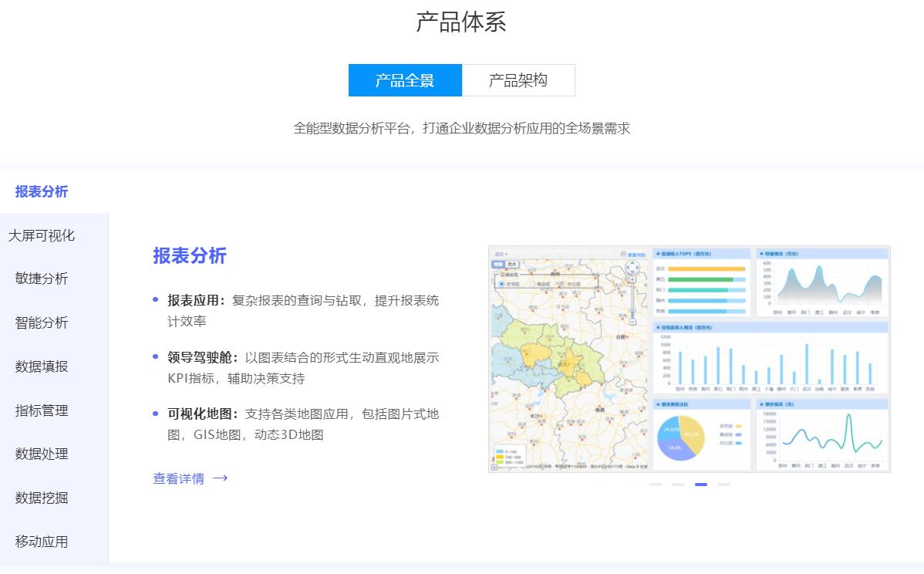This screenshot has width=924, height=574.
Task: Click the header icon of the 住宅区收入情况 panel
Action: 656,327
